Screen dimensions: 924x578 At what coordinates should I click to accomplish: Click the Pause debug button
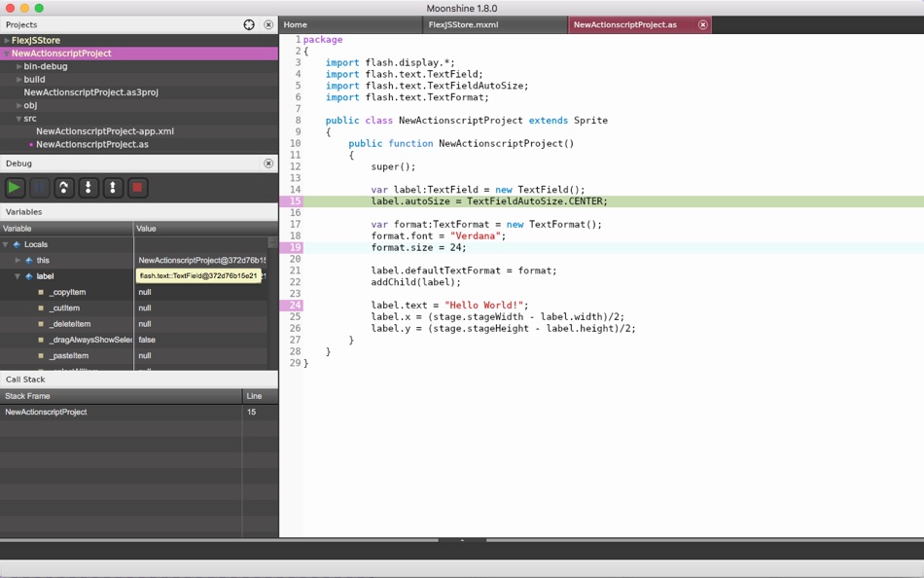(x=40, y=188)
